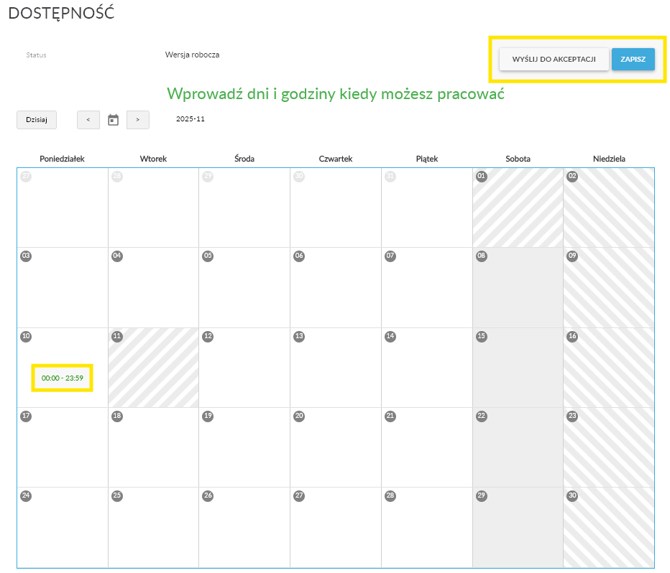Select the day 28 Friday cell
This screenshot has width=670, height=573.
click(x=426, y=532)
